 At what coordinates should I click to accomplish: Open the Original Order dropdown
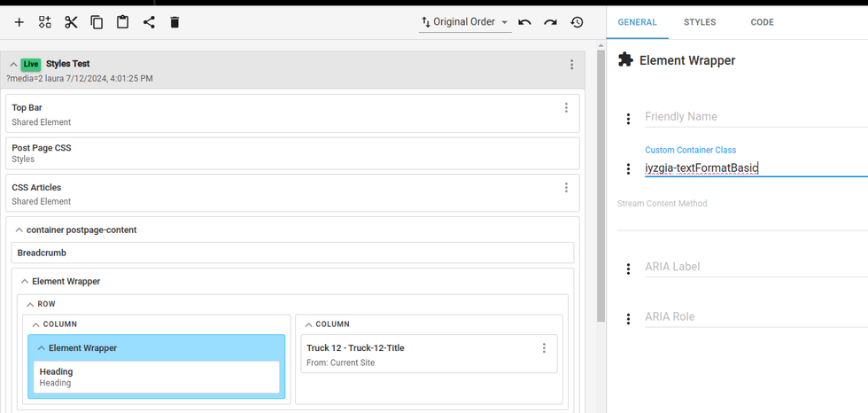(465, 22)
